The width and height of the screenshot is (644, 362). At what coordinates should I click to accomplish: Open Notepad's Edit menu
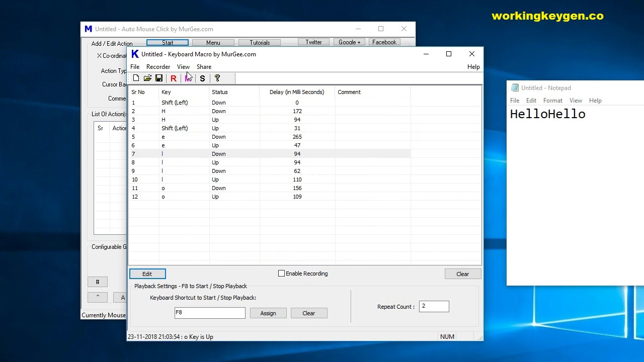point(531,100)
